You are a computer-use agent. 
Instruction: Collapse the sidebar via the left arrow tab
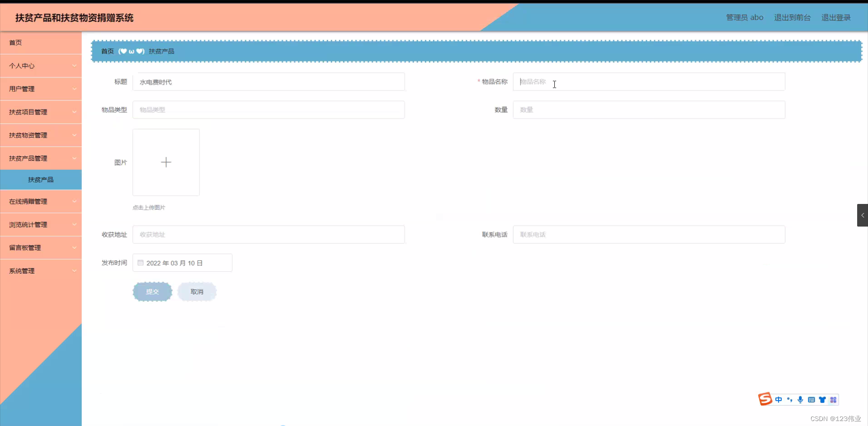(863, 215)
